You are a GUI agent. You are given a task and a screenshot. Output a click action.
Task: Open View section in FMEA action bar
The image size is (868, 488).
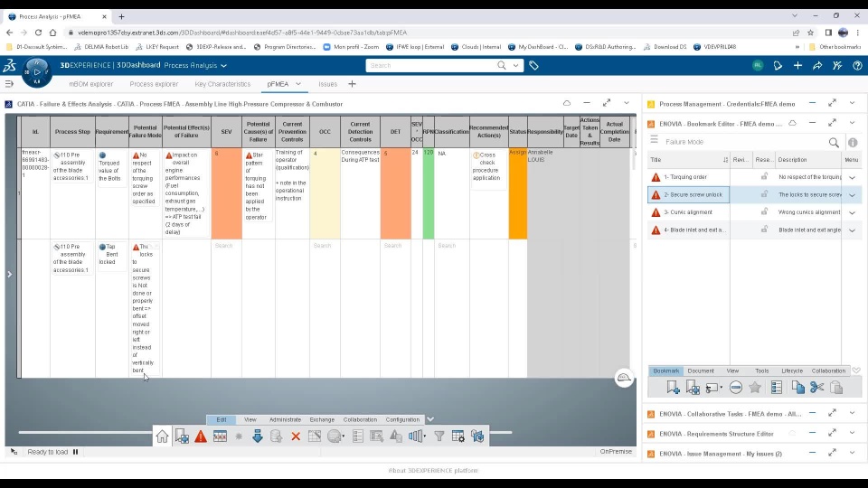pyautogui.click(x=250, y=419)
